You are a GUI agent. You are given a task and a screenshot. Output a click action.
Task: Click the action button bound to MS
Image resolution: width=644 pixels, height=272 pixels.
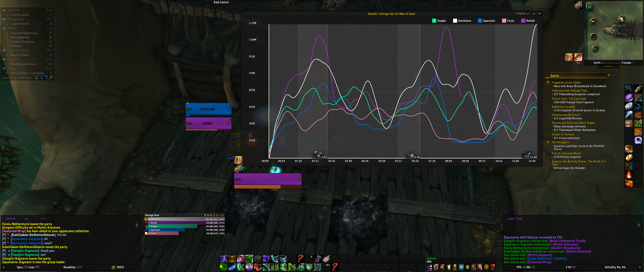(x=317, y=259)
